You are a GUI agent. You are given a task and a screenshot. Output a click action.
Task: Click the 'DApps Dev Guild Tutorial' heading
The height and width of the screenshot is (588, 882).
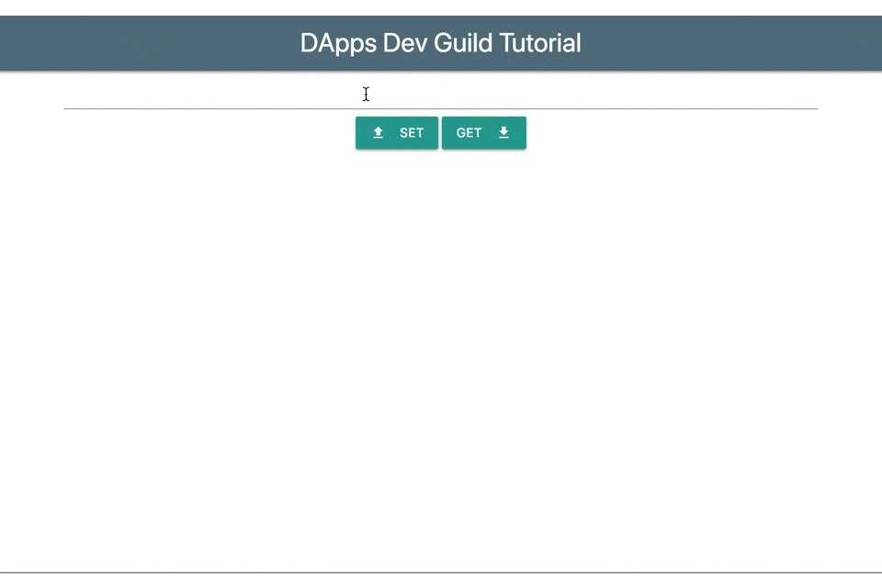click(x=440, y=43)
